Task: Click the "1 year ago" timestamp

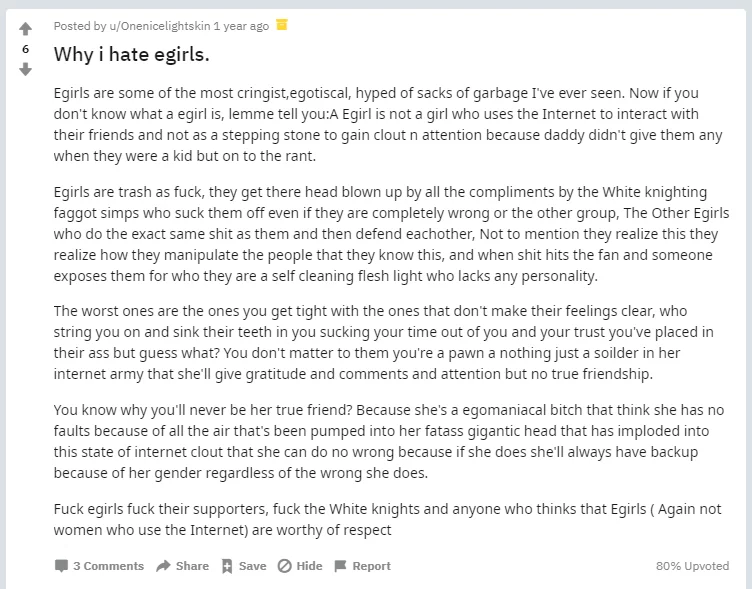Action: pyautogui.click(x=241, y=26)
